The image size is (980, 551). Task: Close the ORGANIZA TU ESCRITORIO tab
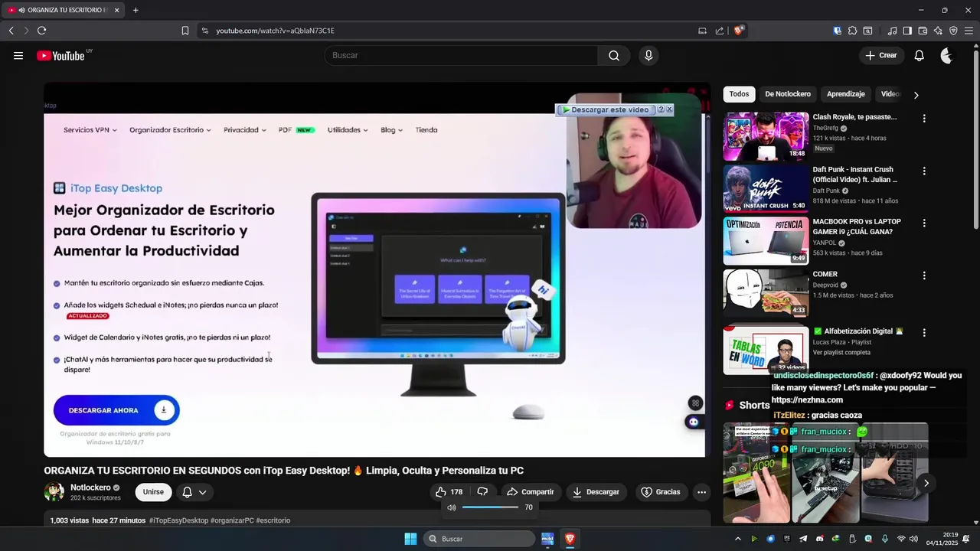pos(117,10)
